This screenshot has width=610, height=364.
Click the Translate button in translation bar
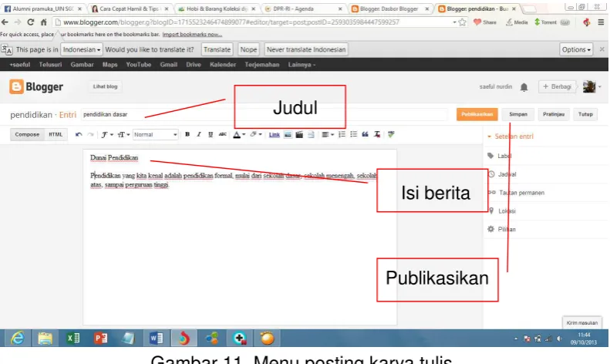[x=217, y=49]
